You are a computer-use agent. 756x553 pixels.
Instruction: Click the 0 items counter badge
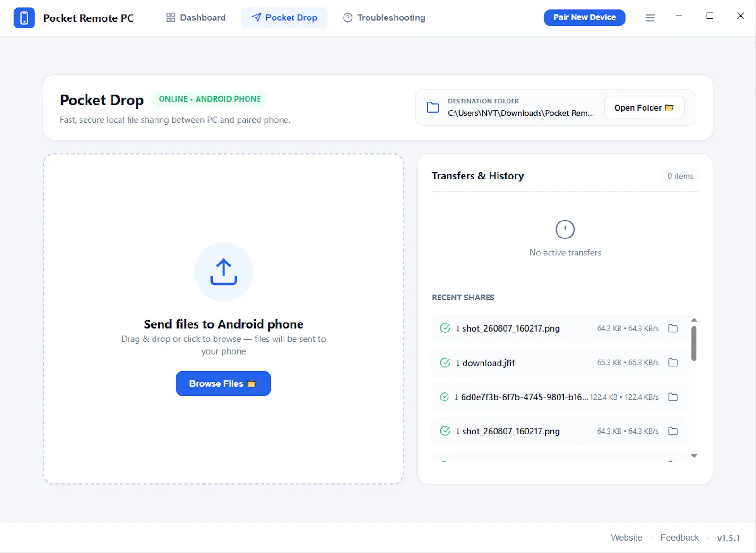[680, 176]
